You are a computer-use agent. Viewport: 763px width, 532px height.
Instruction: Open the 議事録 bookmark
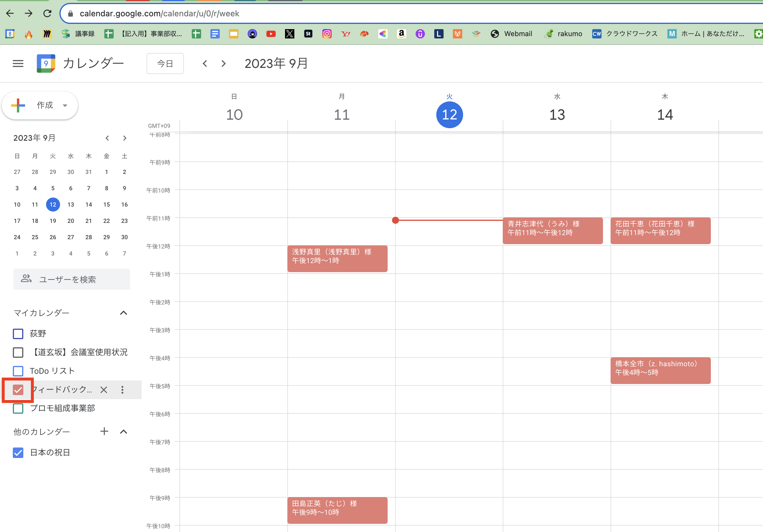click(x=78, y=34)
